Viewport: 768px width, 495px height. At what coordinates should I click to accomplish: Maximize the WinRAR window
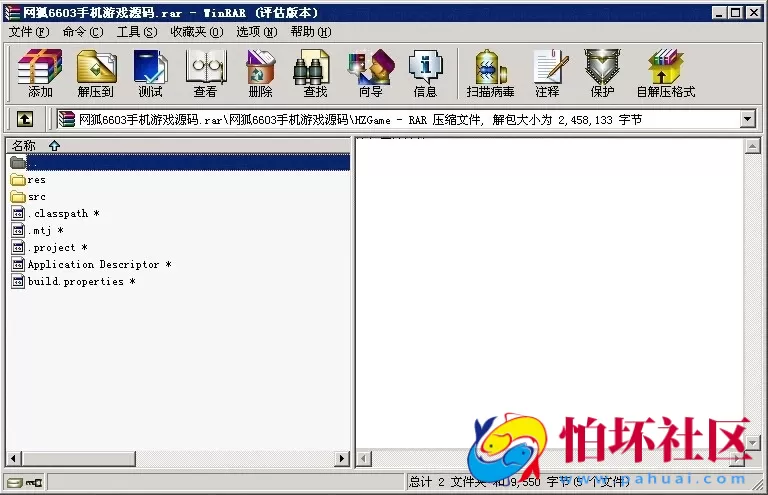click(x=735, y=13)
